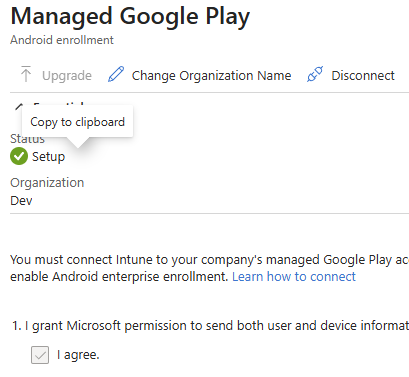Click the Upgrade arrow icon

pyautogui.click(x=26, y=74)
